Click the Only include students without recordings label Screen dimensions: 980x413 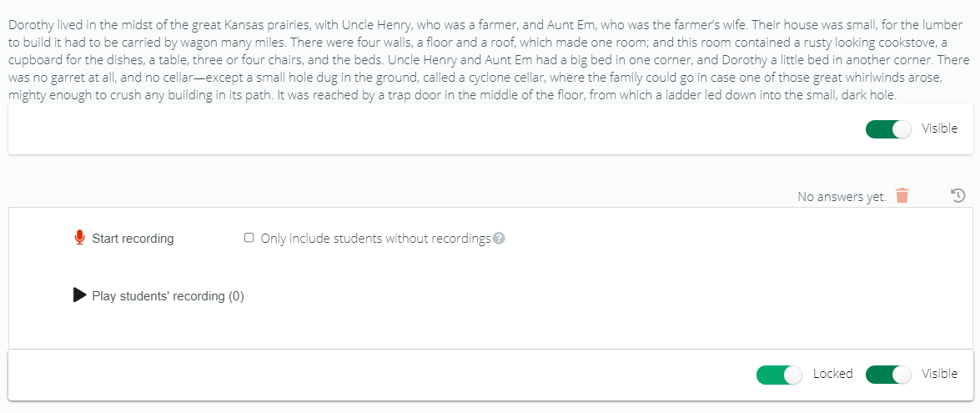375,238
